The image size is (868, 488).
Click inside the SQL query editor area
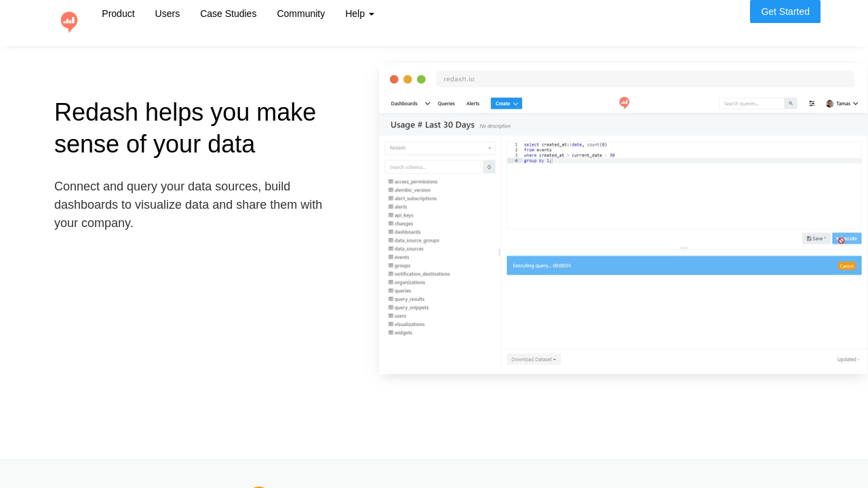tap(684, 184)
